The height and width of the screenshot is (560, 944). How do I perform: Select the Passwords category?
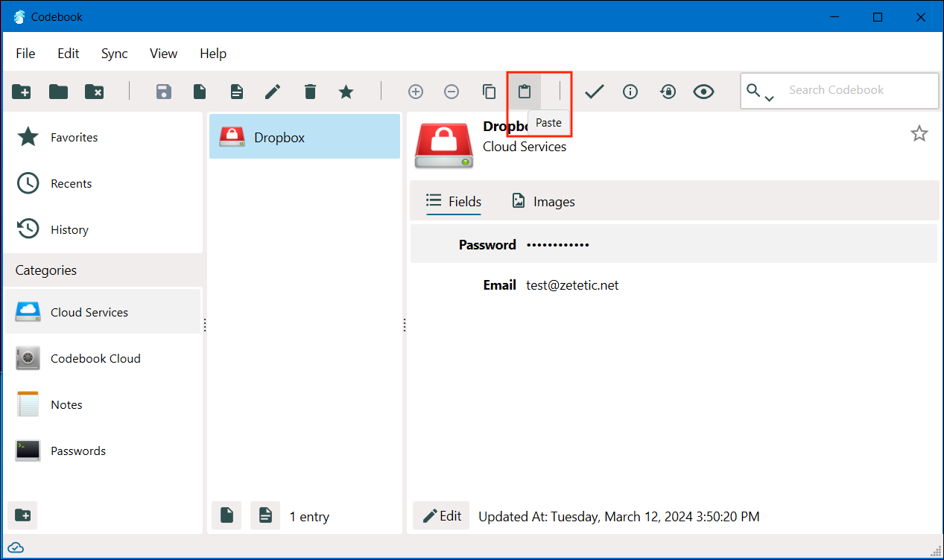[102, 451]
